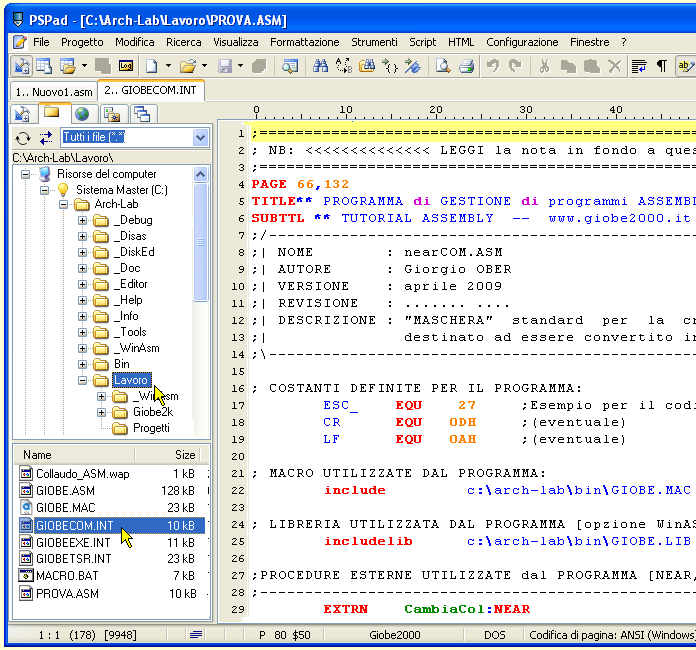Toggle special characters pilcrow icon
The height and width of the screenshot is (650, 696).
pos(662,67)
